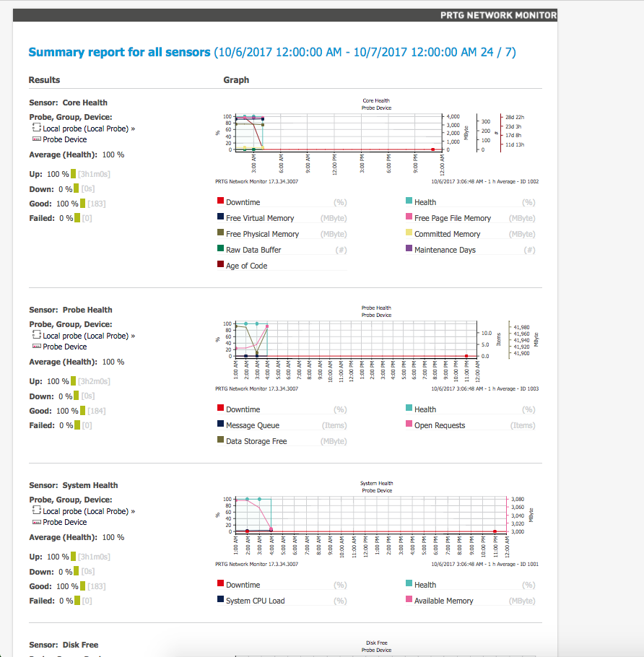Click the Probe Health graph thumbnail

[x=377, y=348]
